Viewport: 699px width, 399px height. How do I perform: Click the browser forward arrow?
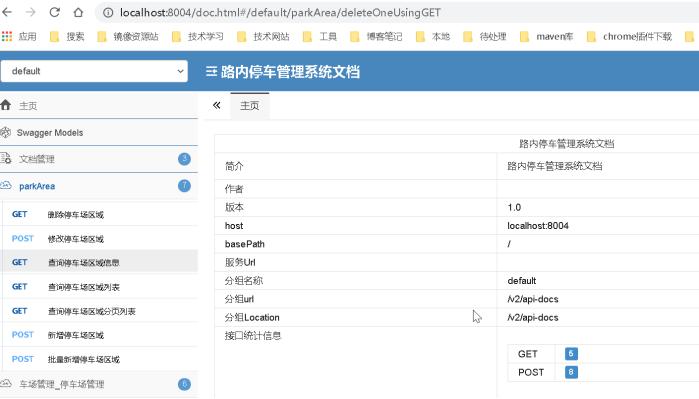[31, 12]
